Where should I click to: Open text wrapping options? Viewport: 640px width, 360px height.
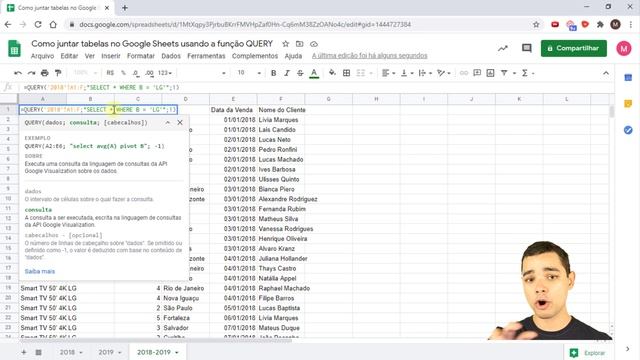coord(425,73)
